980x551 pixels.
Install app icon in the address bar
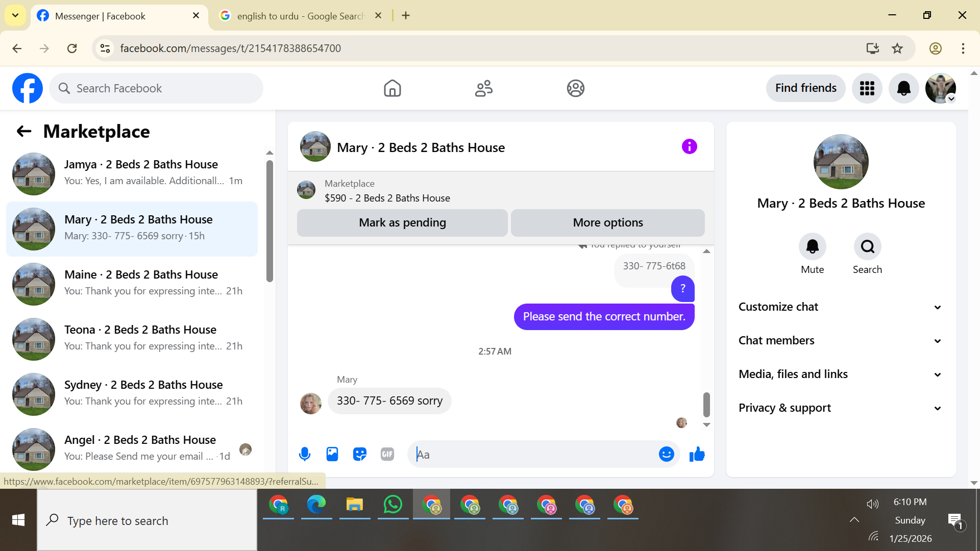coord(872,48)
